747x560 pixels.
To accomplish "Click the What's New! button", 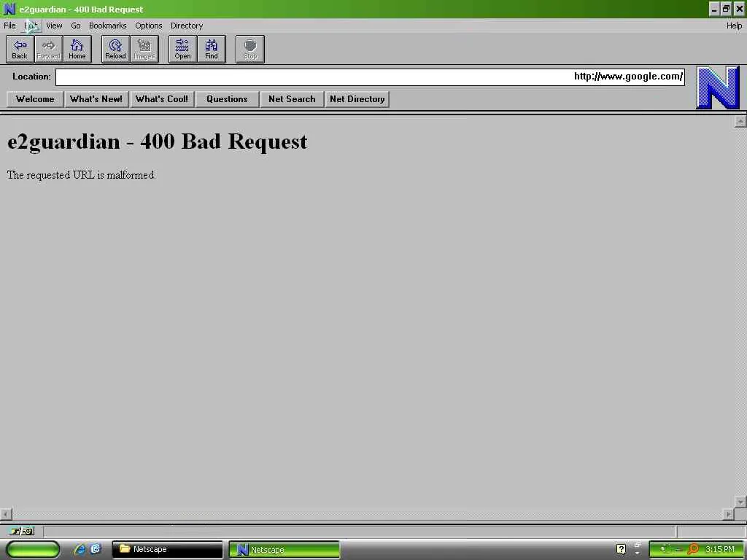I will click(x=96, y=99).
